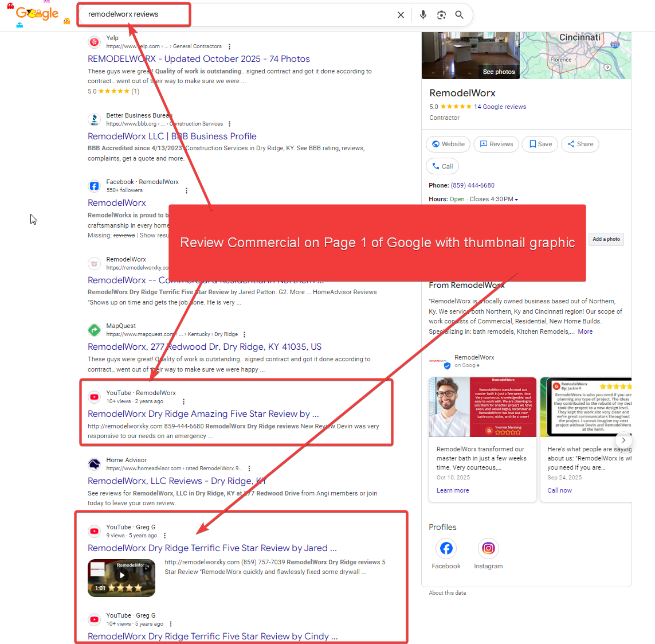This screenshot has width=655, height=644.
Task: Open the Cincinnati map thumbnail
Action: point(575,55)
